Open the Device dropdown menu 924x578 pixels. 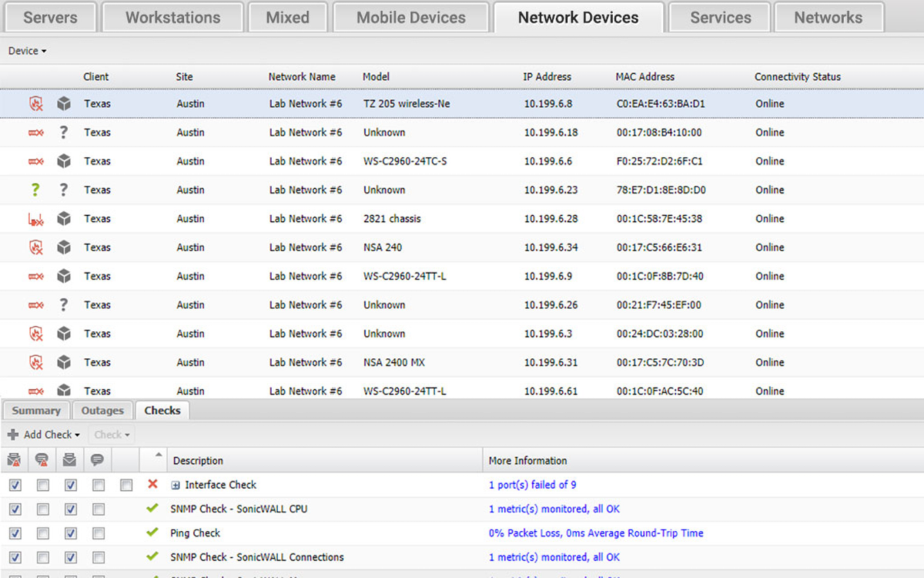(x=27, y=51)
